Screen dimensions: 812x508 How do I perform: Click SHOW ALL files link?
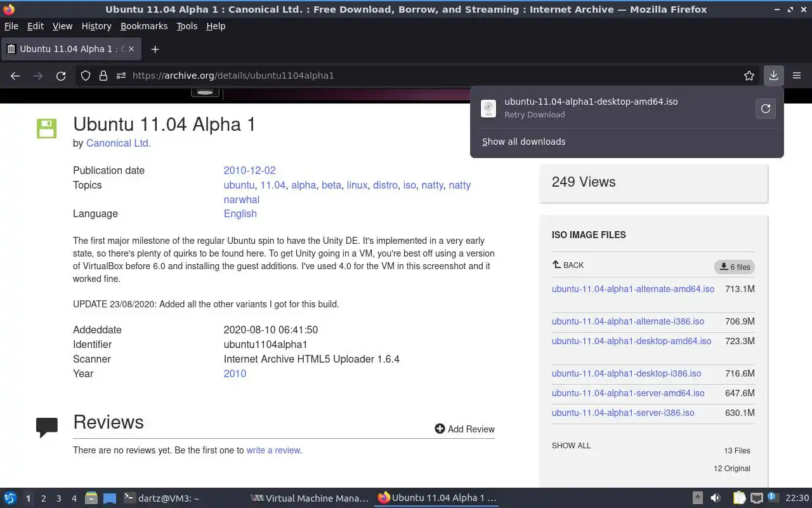point(571,446)
